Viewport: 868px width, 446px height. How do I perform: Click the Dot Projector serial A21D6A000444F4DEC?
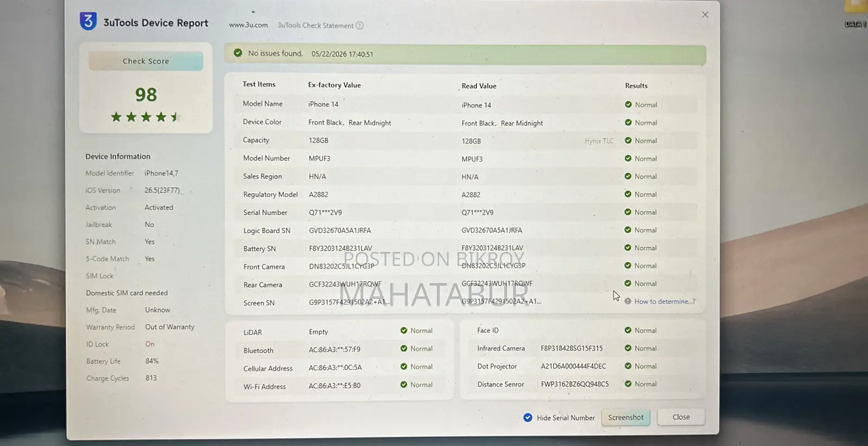click(x=573, y=366)
